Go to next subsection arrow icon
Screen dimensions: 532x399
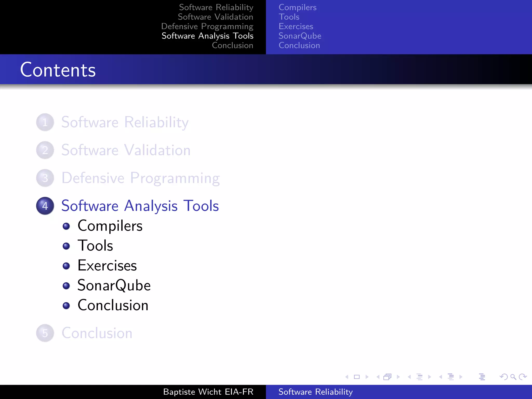[430, 377]
